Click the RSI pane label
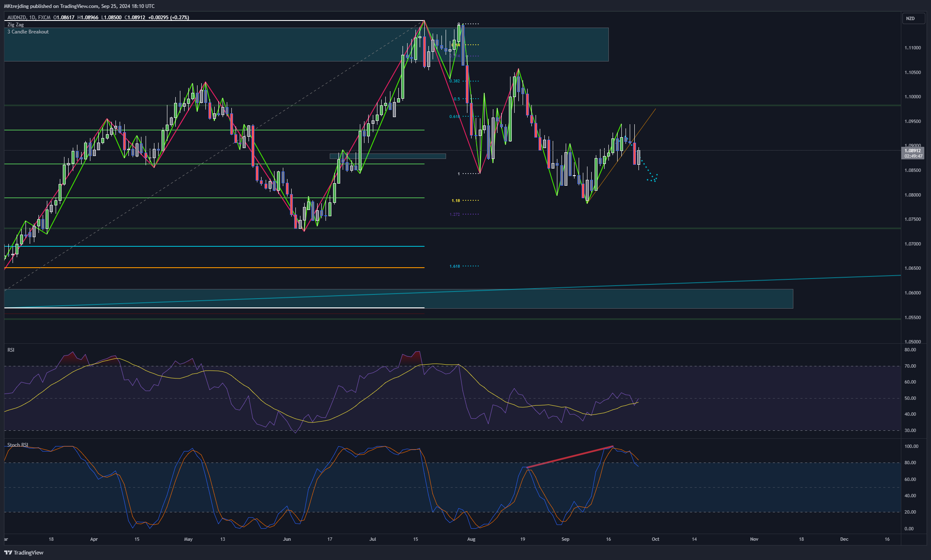This screenshot has width=931, height=560. pyautogui.click(x=11, y=350)
